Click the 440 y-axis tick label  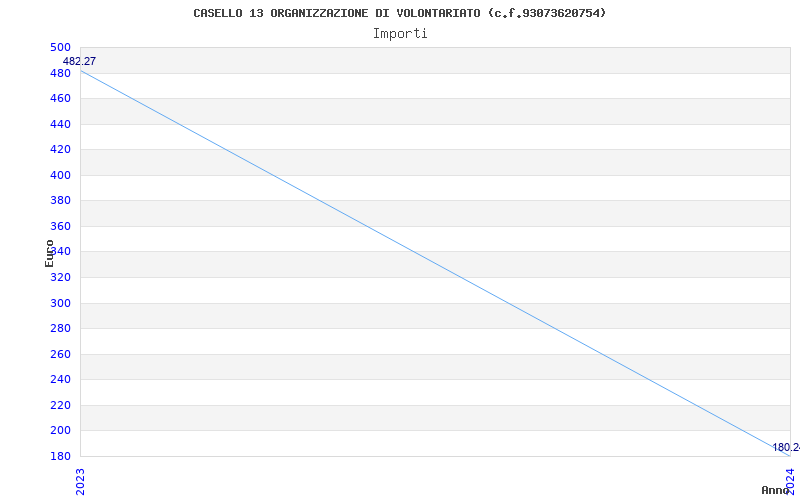coord(60,124)
